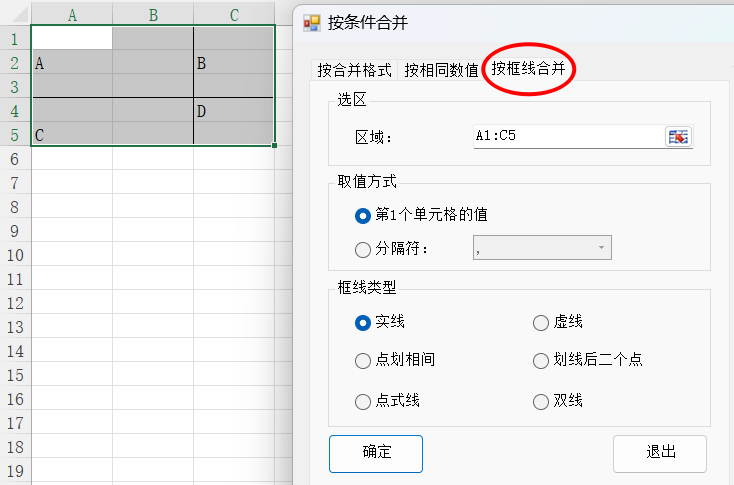
Task: Click the 退出 button
Action: click(x=660, y=454)
